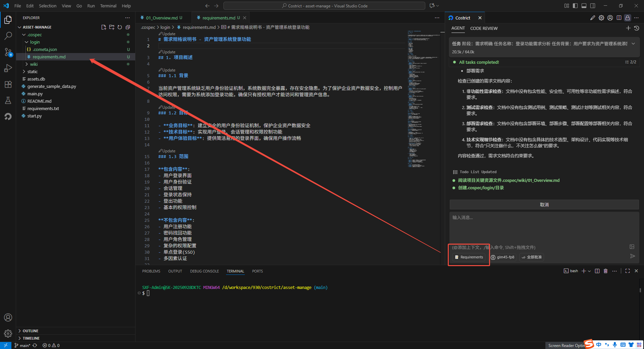This screenshot has width=644, height=349.
Task: Toggle the bottom panel visibility
Action: 584,6
